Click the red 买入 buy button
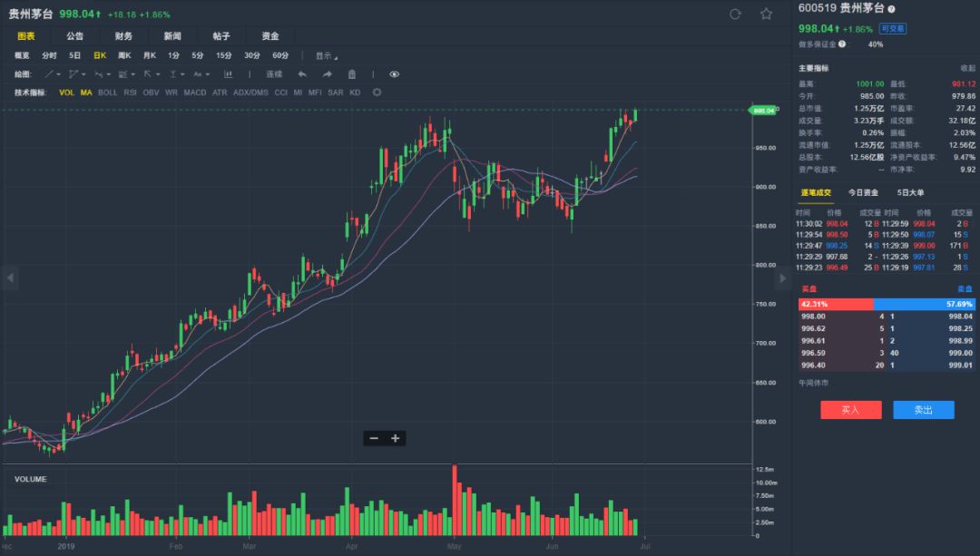The width and height of the screenshot is (980, 556). click(850, 410)
